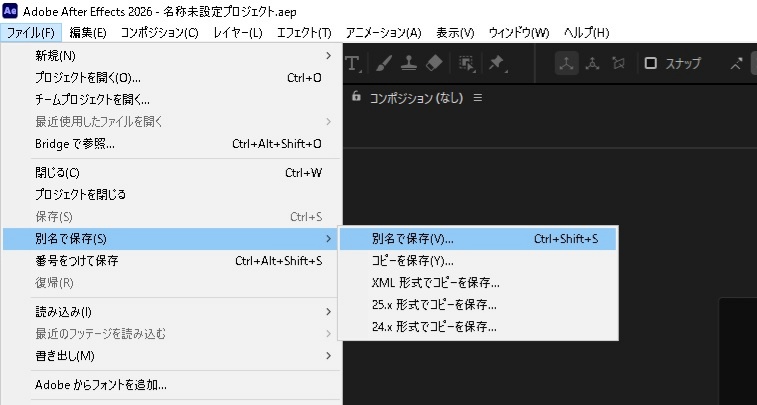Open the レイヤー(L) menu

(x=238, y=33)
